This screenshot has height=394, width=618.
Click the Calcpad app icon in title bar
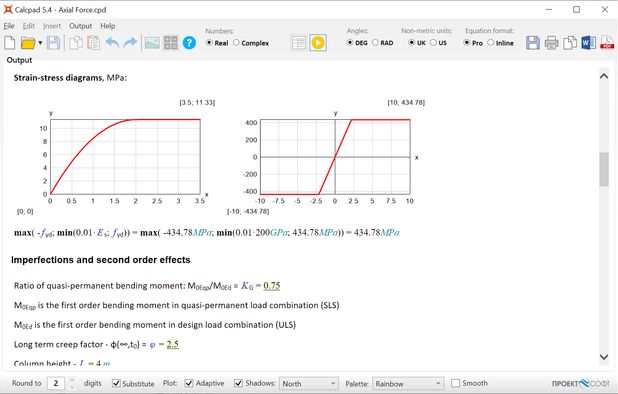[7, 9]
